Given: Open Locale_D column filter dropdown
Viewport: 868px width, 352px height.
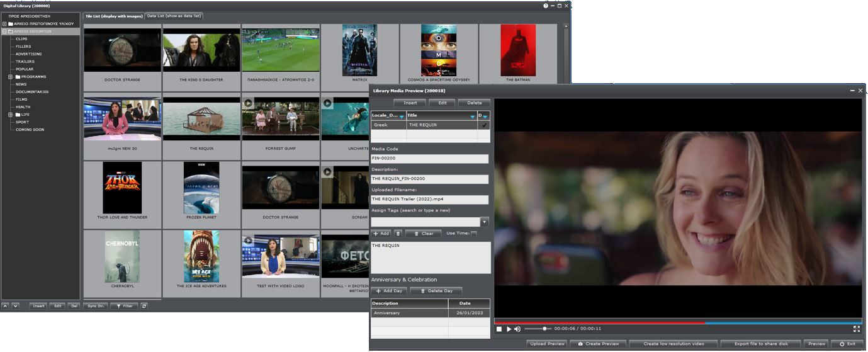Looking at the screenshot, I should tap(402, 116).
